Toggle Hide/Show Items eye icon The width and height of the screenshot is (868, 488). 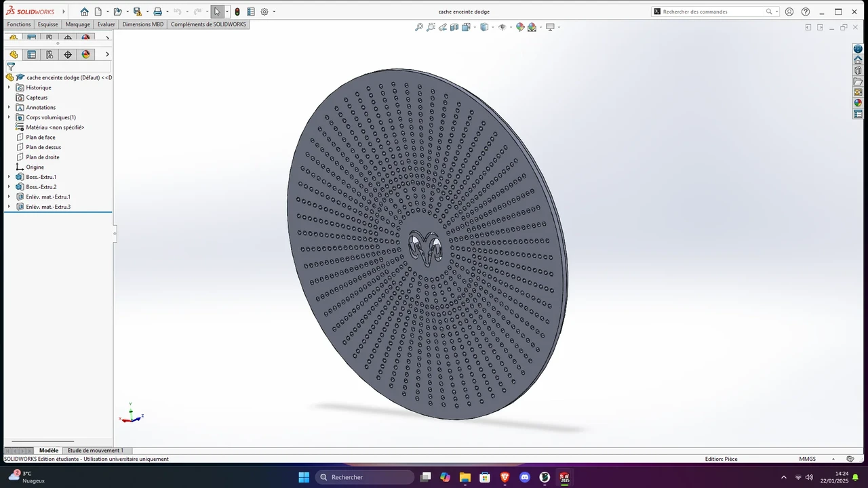tap(502, 27)
